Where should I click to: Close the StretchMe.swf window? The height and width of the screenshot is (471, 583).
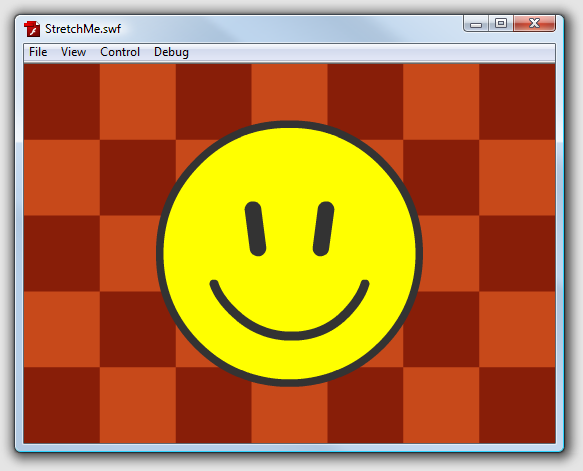pos(534,24)
